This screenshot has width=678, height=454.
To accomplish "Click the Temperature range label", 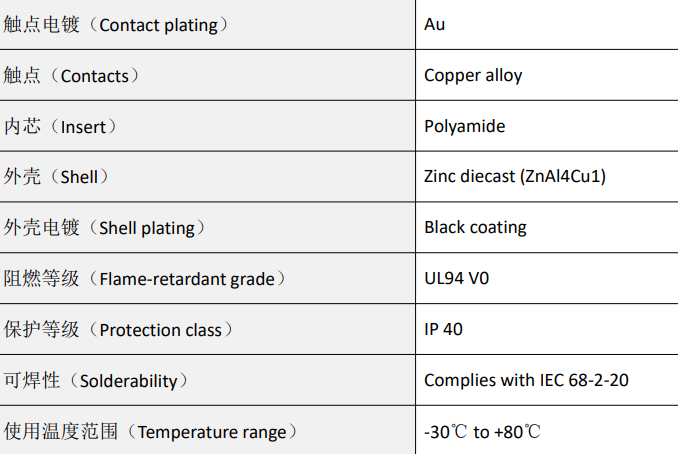I will click(150, 432).
